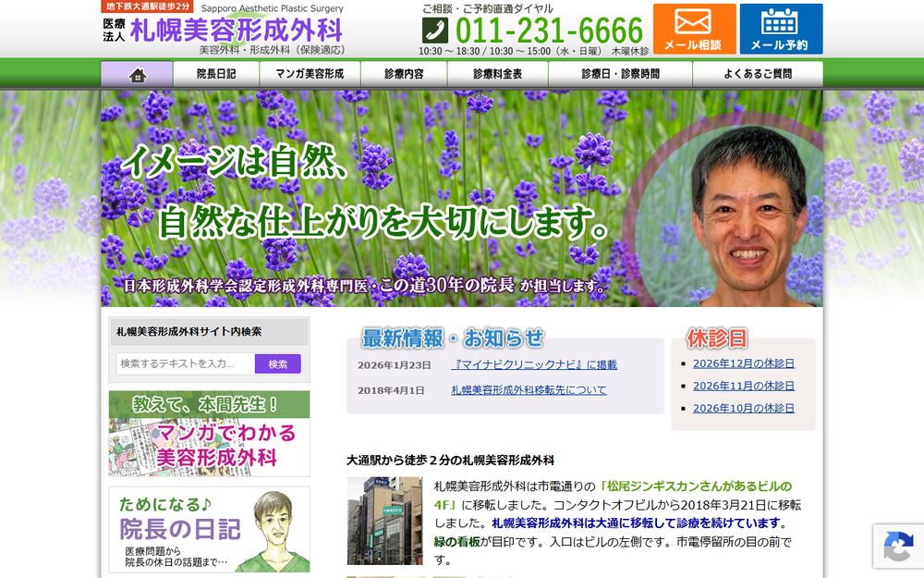The image size is (924, 578).
Task: Open the 院長の日記 banner
Action: tap(209, 530)
